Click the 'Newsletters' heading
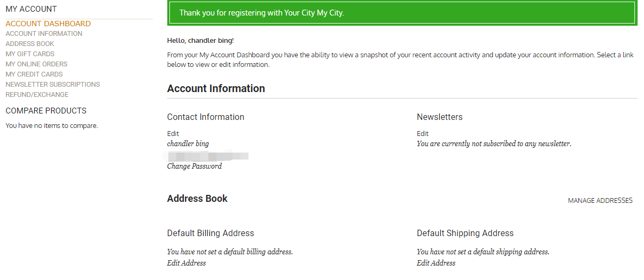Viewport: 644px width, 280px height. pyautogui.click(x=440, y=117)
